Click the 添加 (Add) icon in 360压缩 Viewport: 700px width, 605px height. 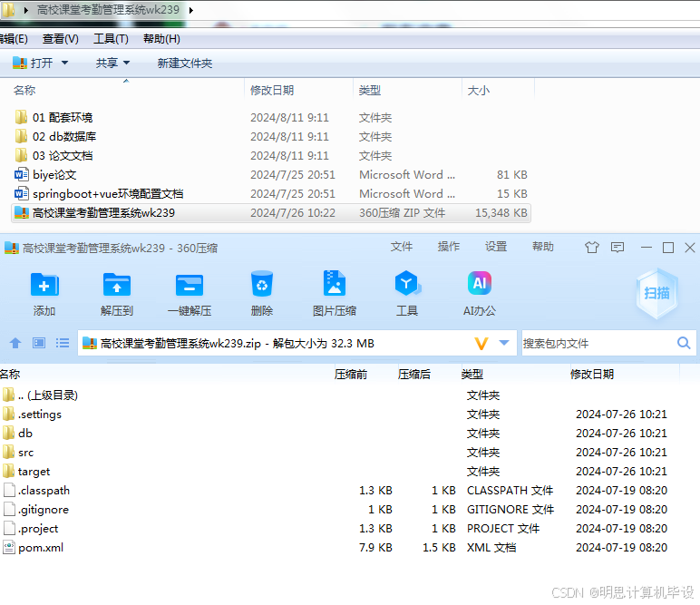44,285
